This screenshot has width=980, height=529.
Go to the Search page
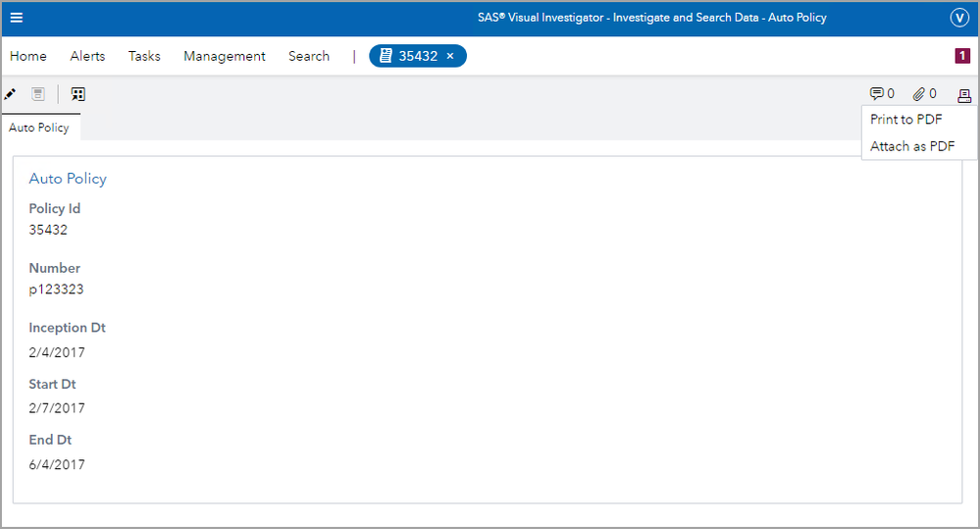tap(309, 56)
